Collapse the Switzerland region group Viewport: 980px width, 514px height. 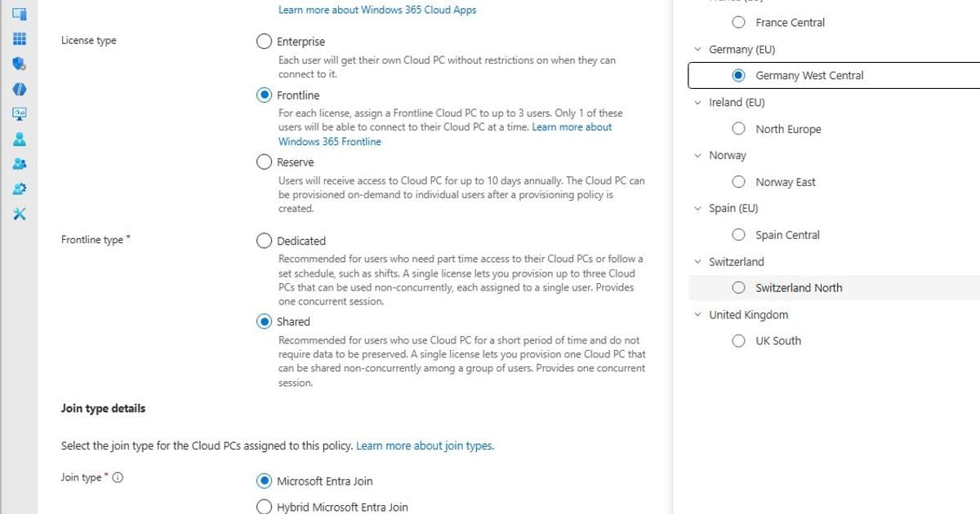tap(698, 261)
